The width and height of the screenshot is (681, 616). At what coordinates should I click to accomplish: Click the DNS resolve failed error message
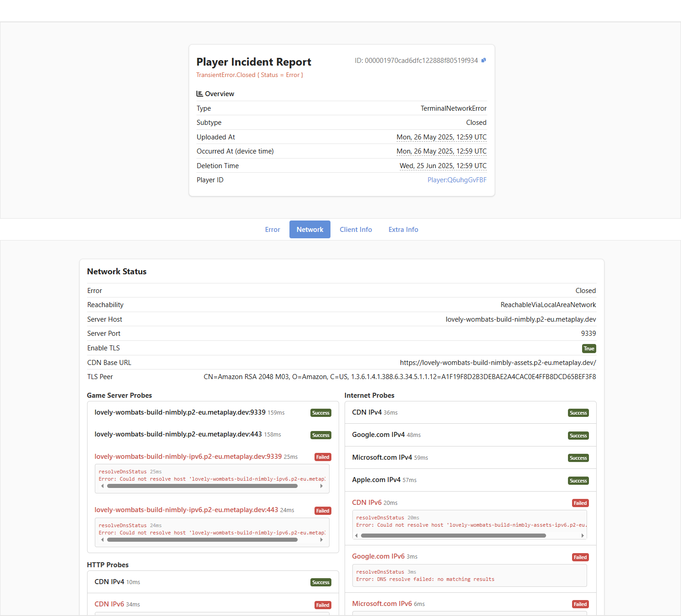click(425, 580)
